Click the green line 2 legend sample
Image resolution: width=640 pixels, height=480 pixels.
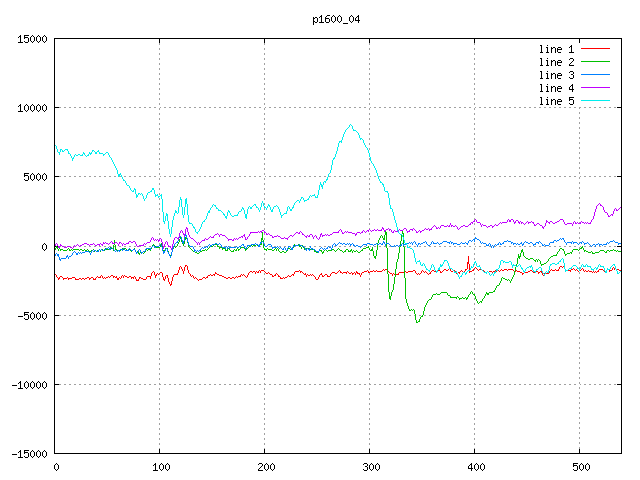(595, 62)
